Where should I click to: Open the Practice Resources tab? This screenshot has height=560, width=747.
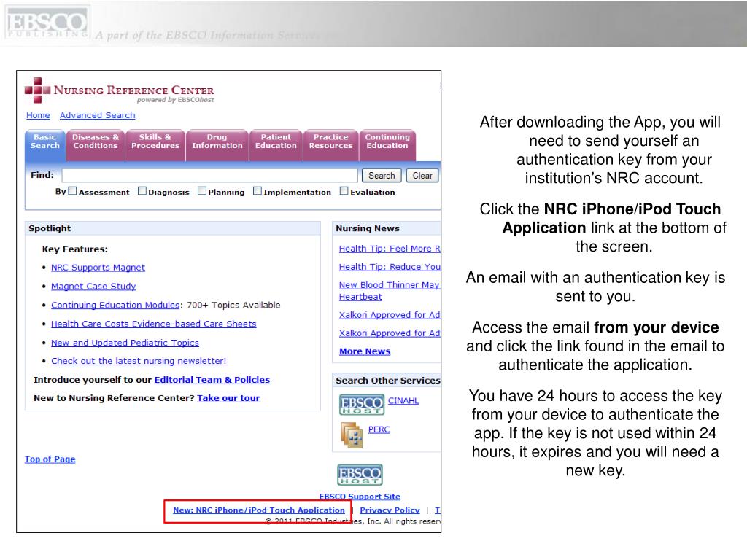point(330,145)
